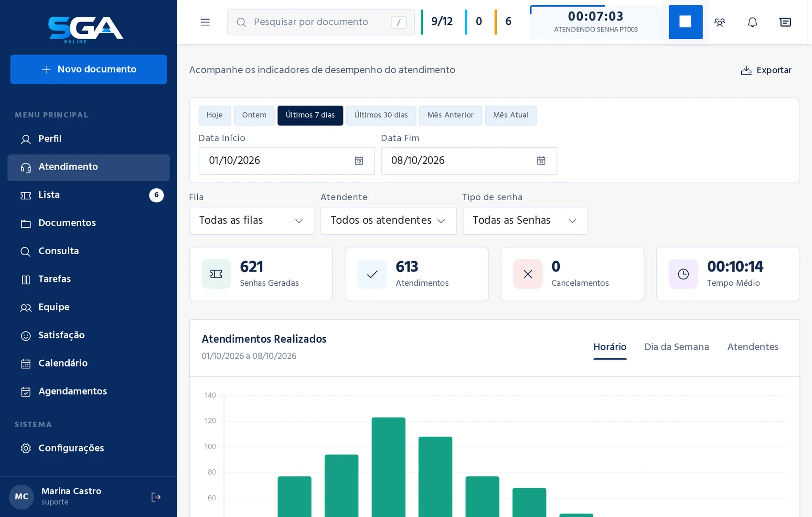
Task: Expand the Todas as filas dropdown
Action: [252, 221]
